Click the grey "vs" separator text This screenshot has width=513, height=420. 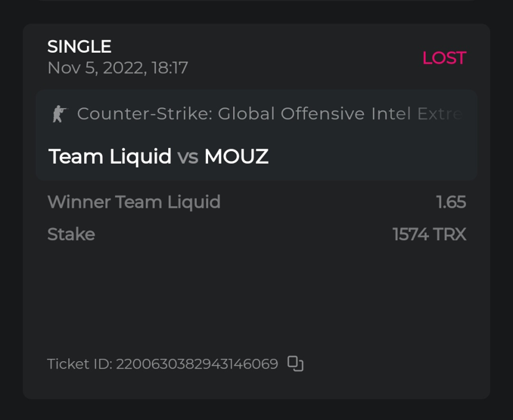point(188,157)
